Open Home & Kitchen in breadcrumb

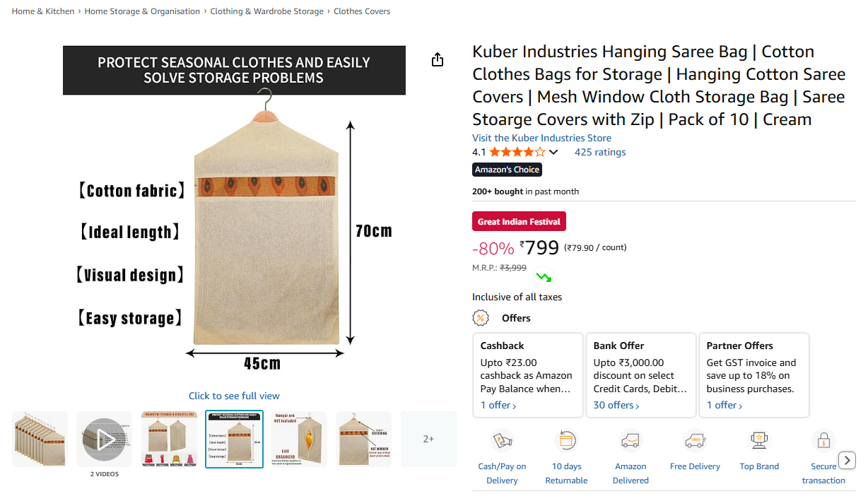point(42,11)
